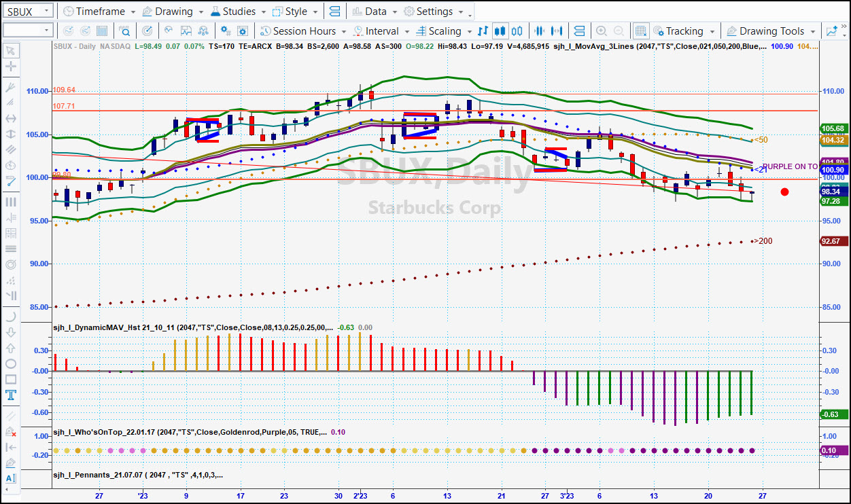Screen dimensions: 851x504
Task: Toggle the chart grid button
Action: [640, 31]
